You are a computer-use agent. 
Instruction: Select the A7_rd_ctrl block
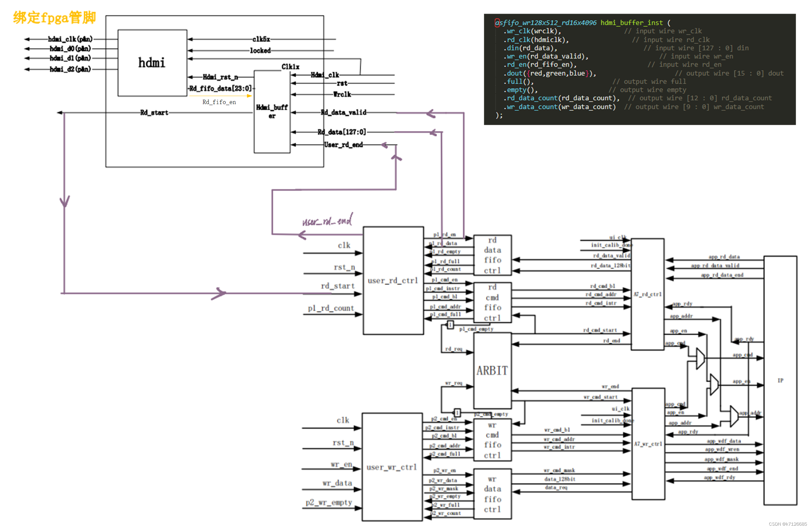point(647,294)
